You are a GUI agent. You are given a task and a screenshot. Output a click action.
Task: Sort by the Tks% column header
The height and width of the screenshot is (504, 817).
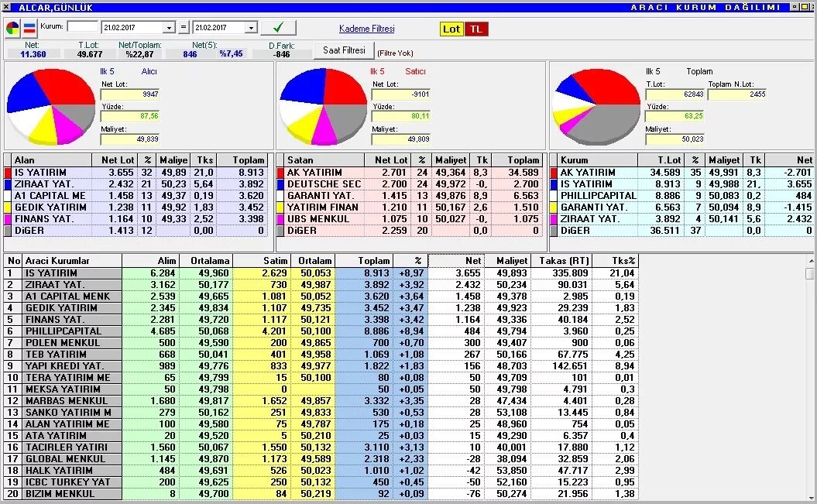tap(616, 261)
